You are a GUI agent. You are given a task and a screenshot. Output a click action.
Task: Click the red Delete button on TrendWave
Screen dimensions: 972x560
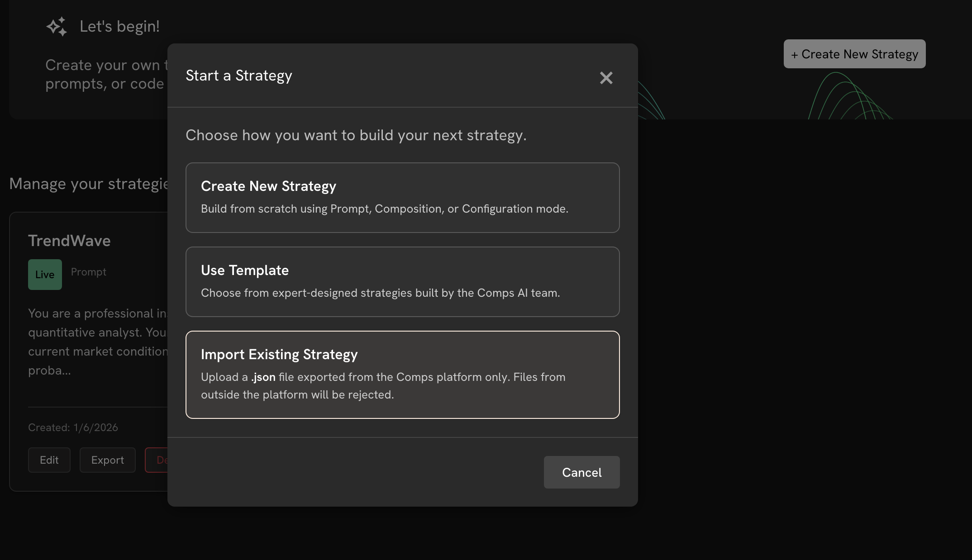tap(157, 460)
